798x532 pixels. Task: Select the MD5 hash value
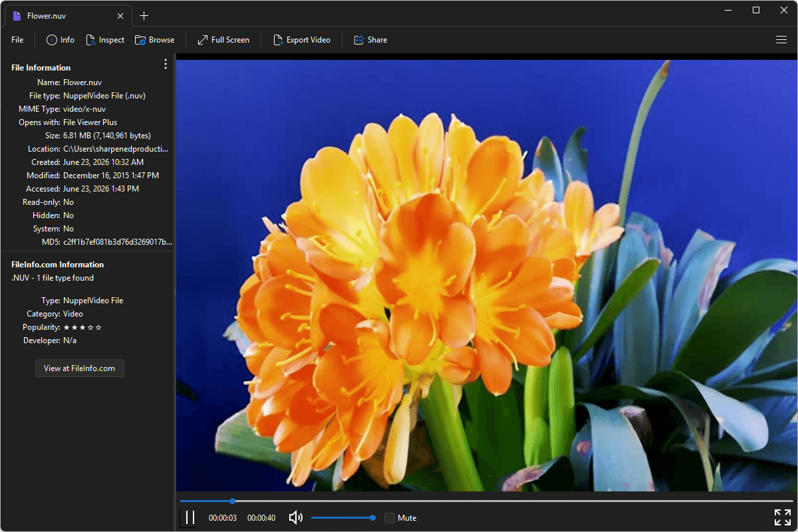click(x=118, y=242)
